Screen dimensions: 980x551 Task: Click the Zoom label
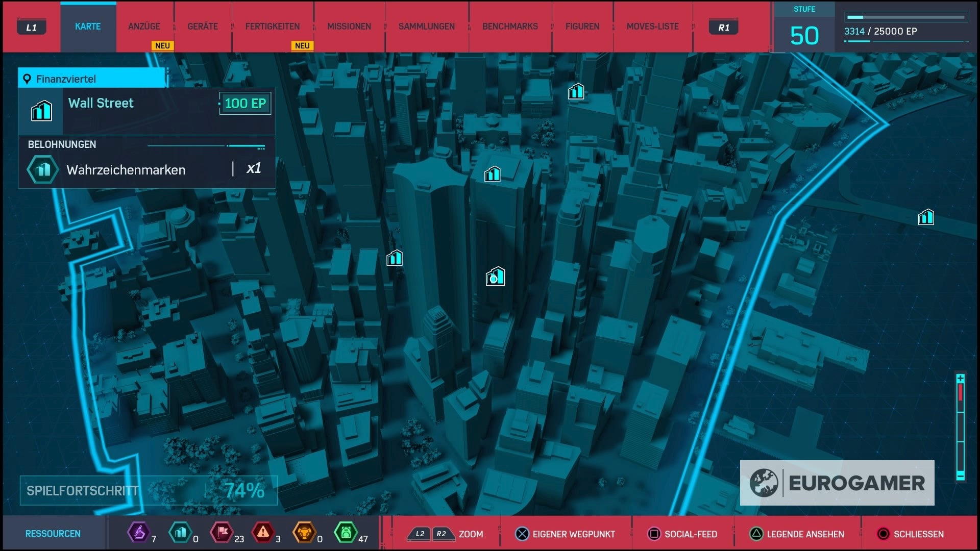click(x=471, y=534)
